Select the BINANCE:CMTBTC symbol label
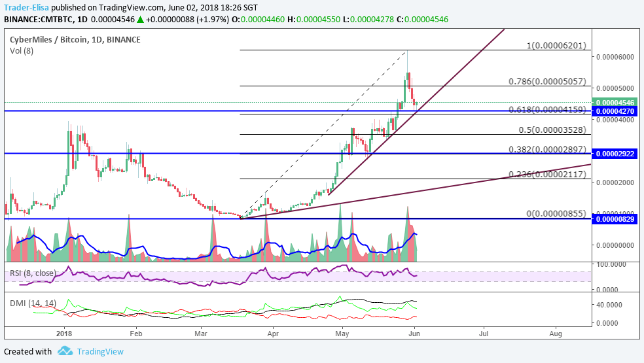The image size is (644, 363). [x=40, y=20]
